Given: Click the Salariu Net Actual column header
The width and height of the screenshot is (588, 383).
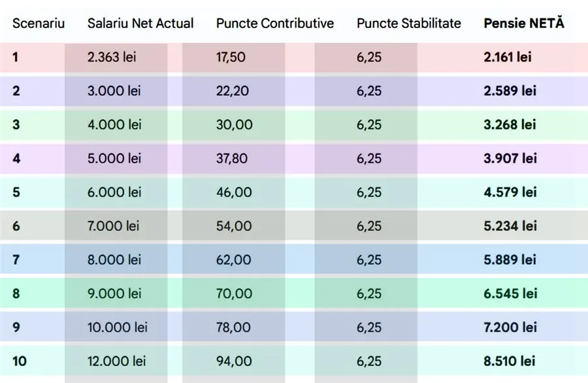Looking at the screenshot, I should pyautogui.click(x=140, y=24).
